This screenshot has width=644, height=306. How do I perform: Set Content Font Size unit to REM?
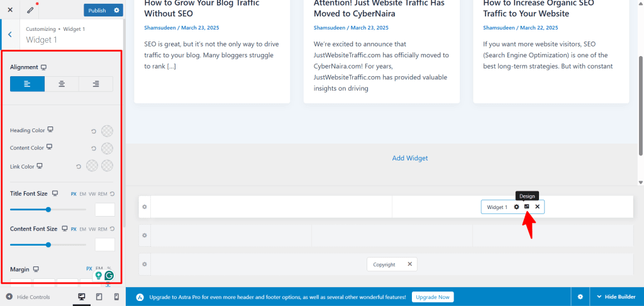point(102,229)
